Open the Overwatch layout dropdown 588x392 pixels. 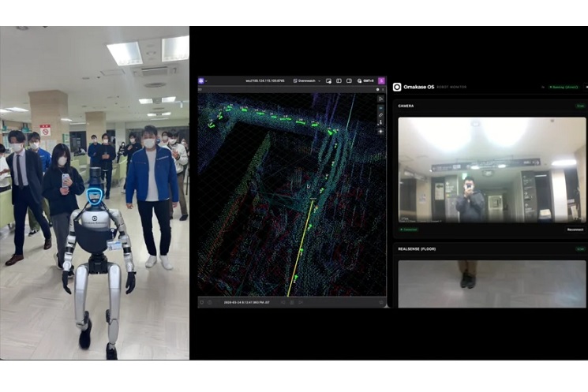pyautogui.click(x=307, y=80)
